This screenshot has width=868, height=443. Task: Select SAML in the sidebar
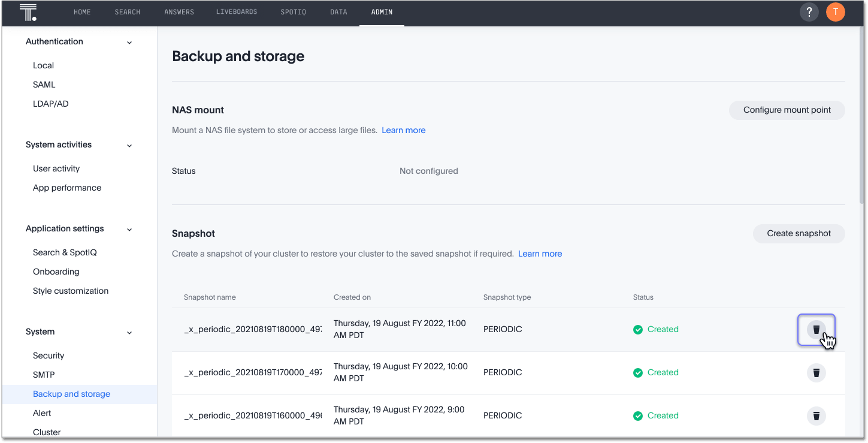click(44, 85)
